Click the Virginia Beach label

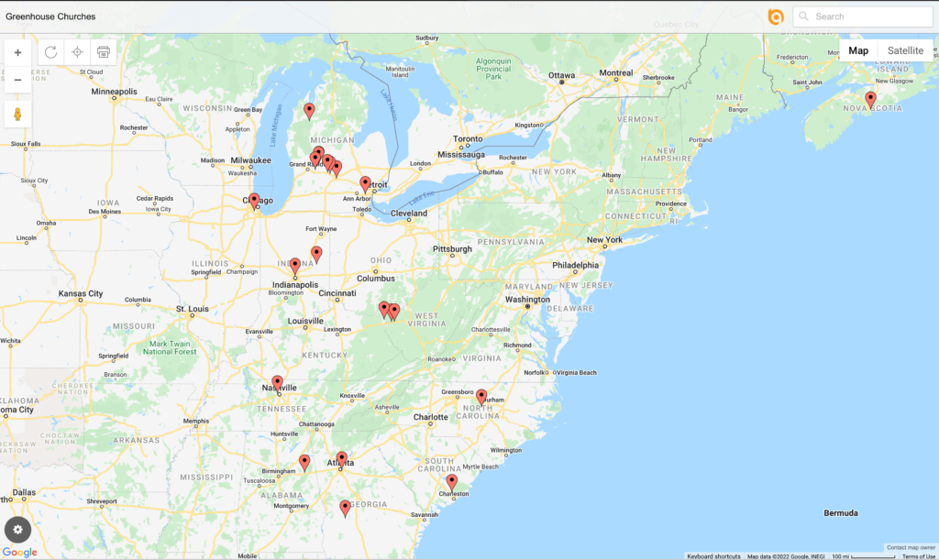tap(576, 373)
